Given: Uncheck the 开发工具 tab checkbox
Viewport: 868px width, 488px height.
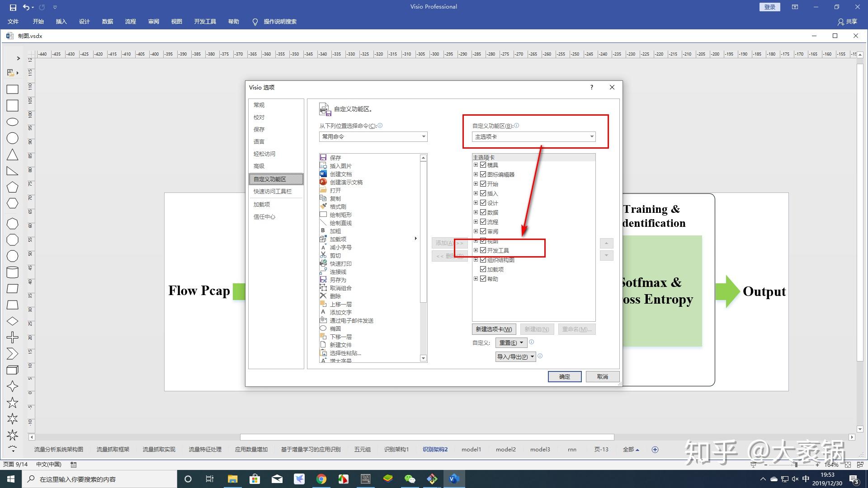Looking at the screenshot, I should 483,250.
